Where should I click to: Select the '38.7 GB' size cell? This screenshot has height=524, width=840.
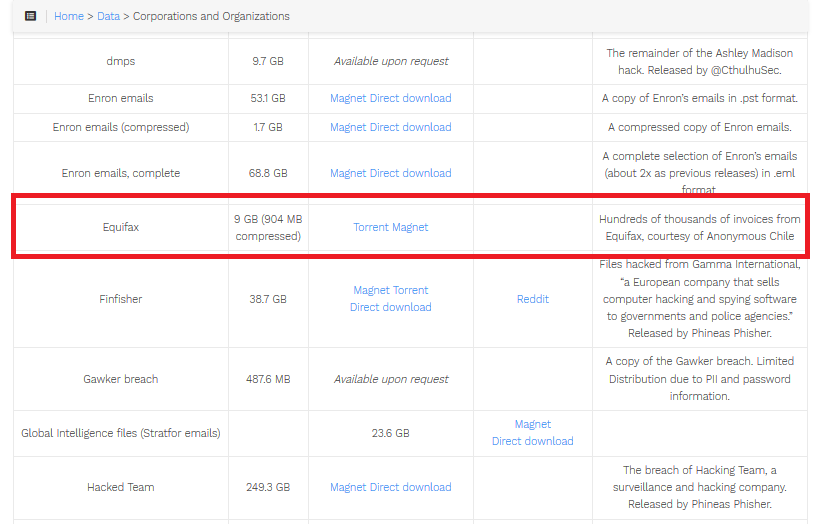pyautogui.click(x=268, y=299)
